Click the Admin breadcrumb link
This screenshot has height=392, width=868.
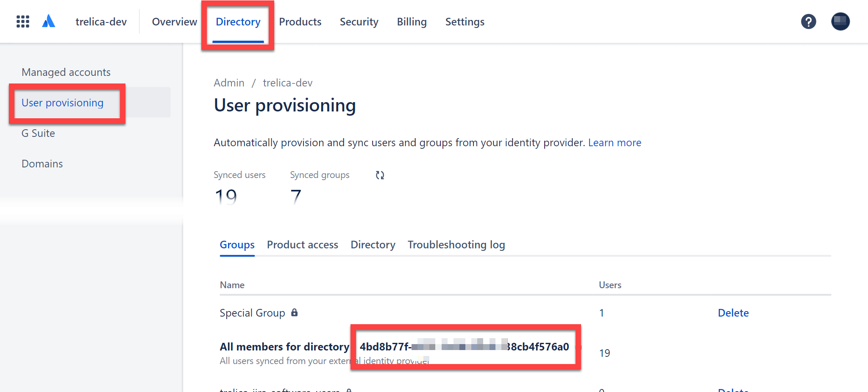pos(229,83)
